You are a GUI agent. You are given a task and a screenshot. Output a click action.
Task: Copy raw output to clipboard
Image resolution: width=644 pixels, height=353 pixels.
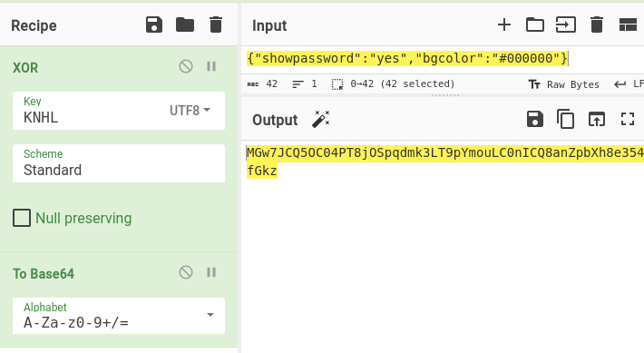tap(566, 119)
